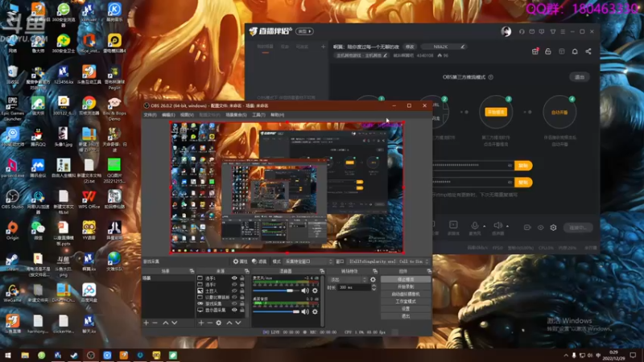This screenshot has height=362, width=644.
Task: Open the capture mode dropdown in OBS toolbar
Action: click(308, 261)
